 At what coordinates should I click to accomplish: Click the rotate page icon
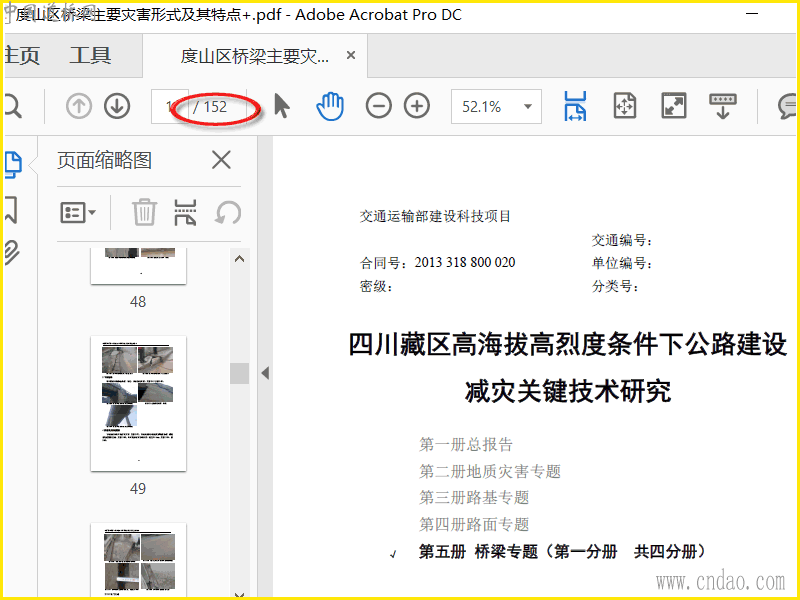click(x=228, y=213)
